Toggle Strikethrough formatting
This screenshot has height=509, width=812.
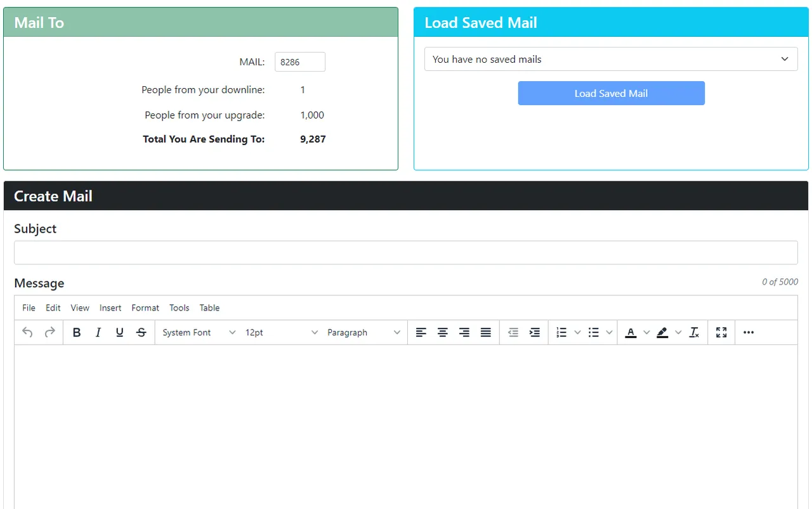141,332
